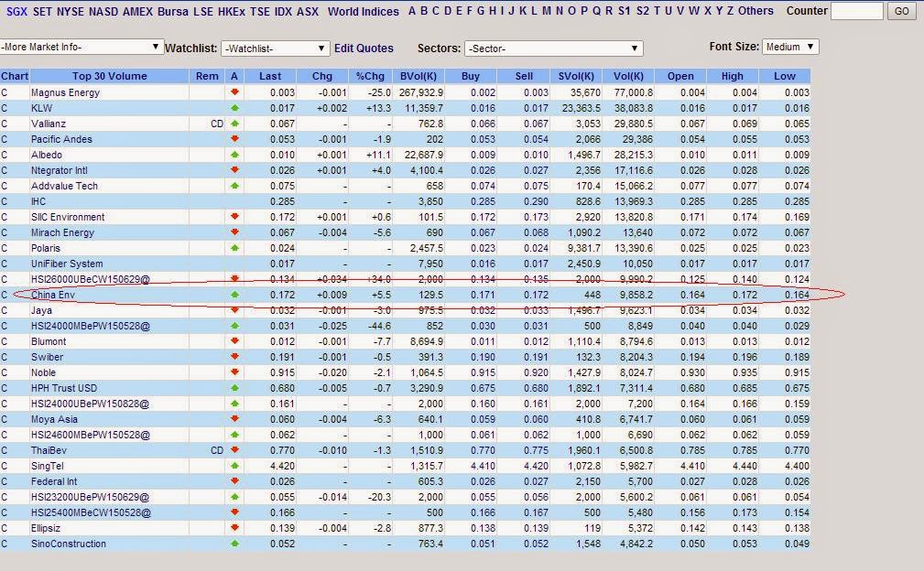Open HSI25400MBeCW150528@ warrant name
924x571 pixels.
coord(91,512)
